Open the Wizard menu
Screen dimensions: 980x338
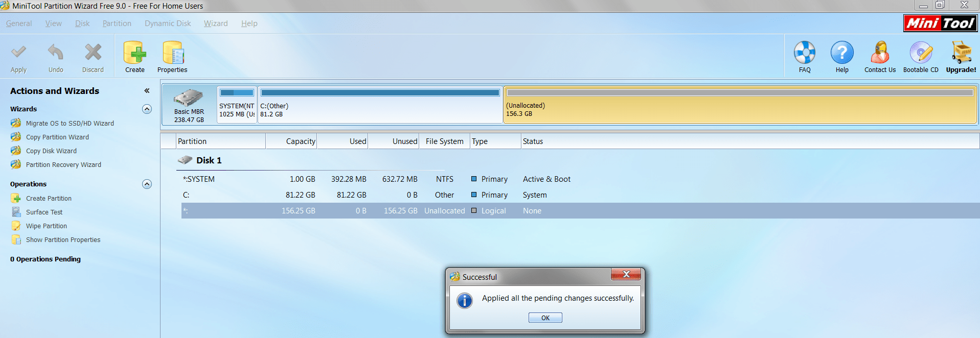click(x=216, y=23)
